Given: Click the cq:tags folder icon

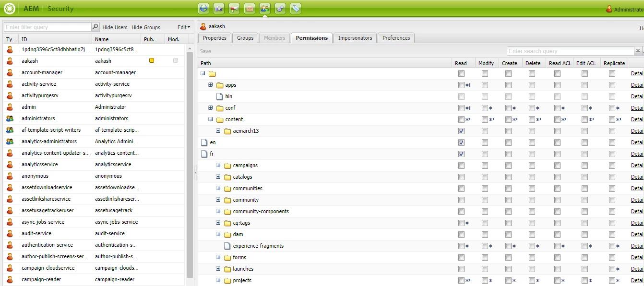Looking at the screenshot, I should pos(227,223).
